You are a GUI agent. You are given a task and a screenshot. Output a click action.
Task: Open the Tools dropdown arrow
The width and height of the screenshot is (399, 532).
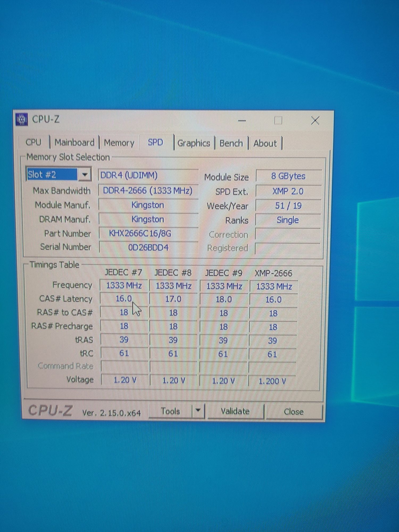pyautogui.click(x=198, y=410)
